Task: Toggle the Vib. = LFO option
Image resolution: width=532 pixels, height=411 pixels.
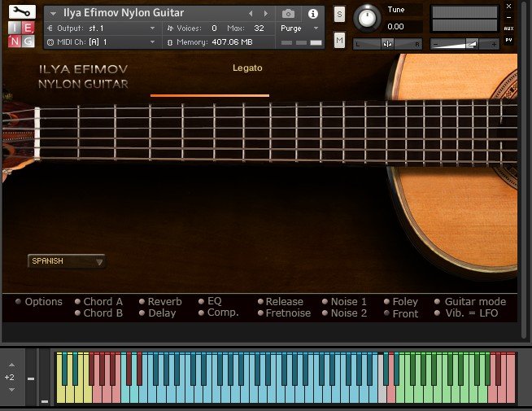Action: pyautogui.click(x=437, y=313)
